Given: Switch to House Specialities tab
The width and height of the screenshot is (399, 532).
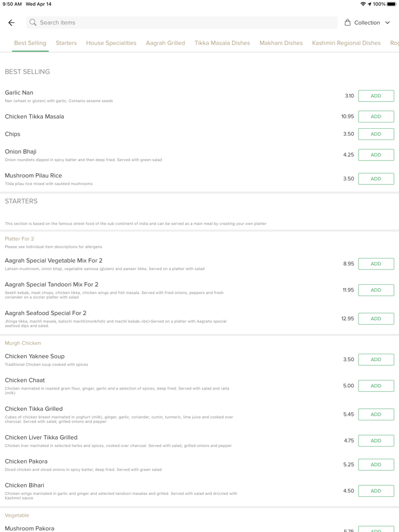Looking at the screenshot, I should point(111,43).
